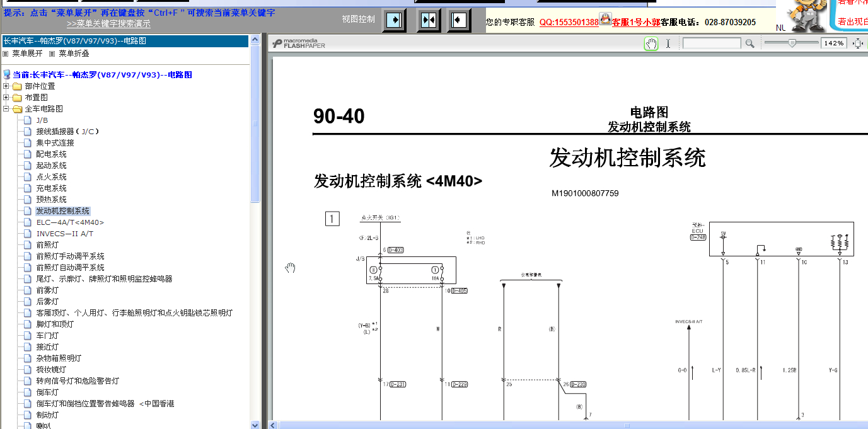Open the 起动系统 entry
This screenshot has width=868, height=429.
click(51, 165)
